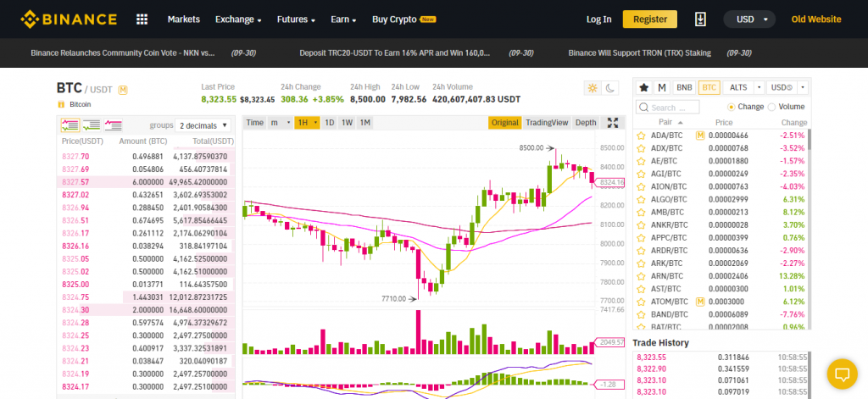
Task: Switch to the Original chart tab
Action: click(x=505, y=123)
